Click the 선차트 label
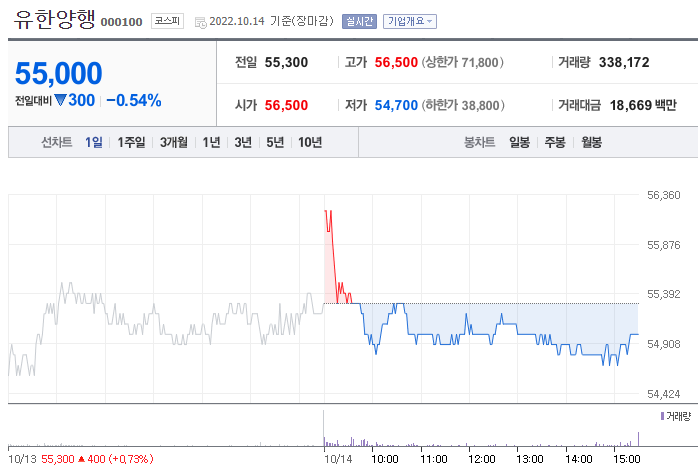 [x=57, y=142]
